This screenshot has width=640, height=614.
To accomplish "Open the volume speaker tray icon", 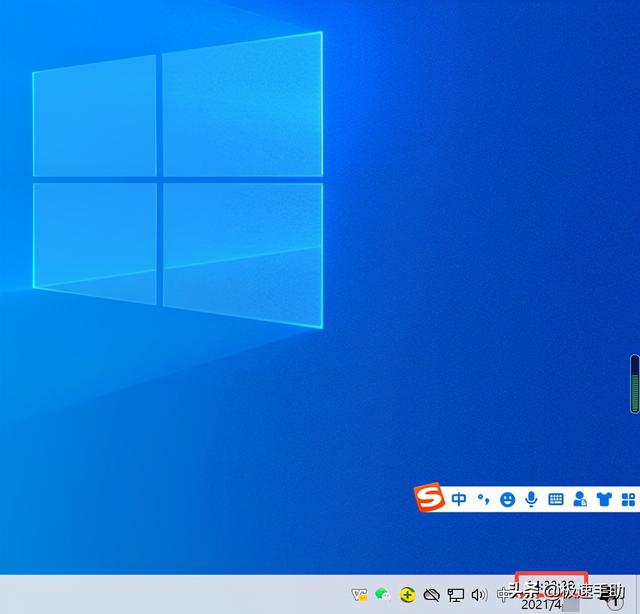I will click(479, 595).
